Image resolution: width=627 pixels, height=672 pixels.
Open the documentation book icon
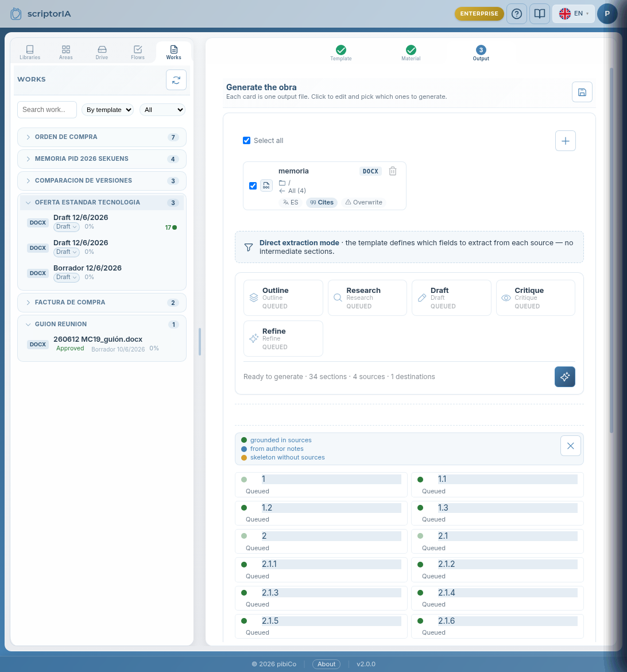(x=540, y=14)
